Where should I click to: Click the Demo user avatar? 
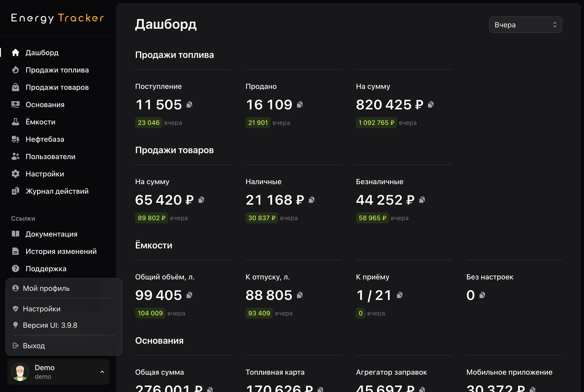(20, 372)
